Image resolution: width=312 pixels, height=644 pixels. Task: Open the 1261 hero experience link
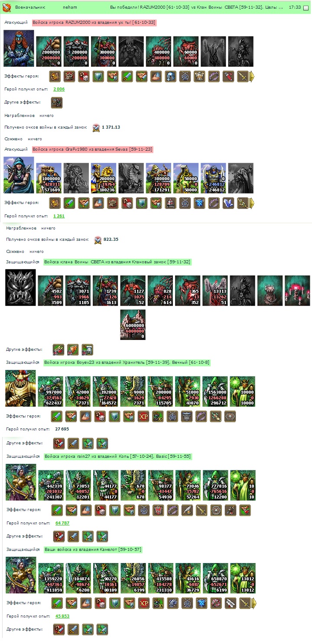click(x=59, y=216)
